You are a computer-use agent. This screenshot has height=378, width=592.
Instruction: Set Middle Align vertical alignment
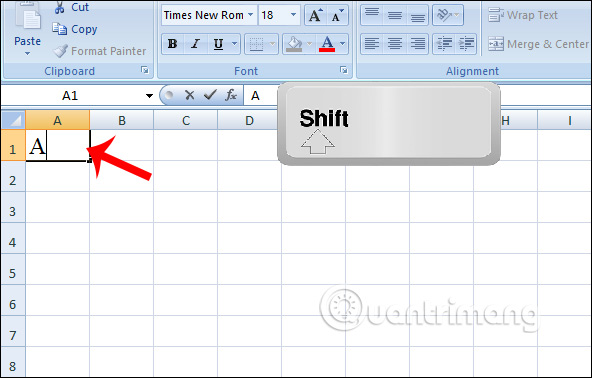[395, 15]
